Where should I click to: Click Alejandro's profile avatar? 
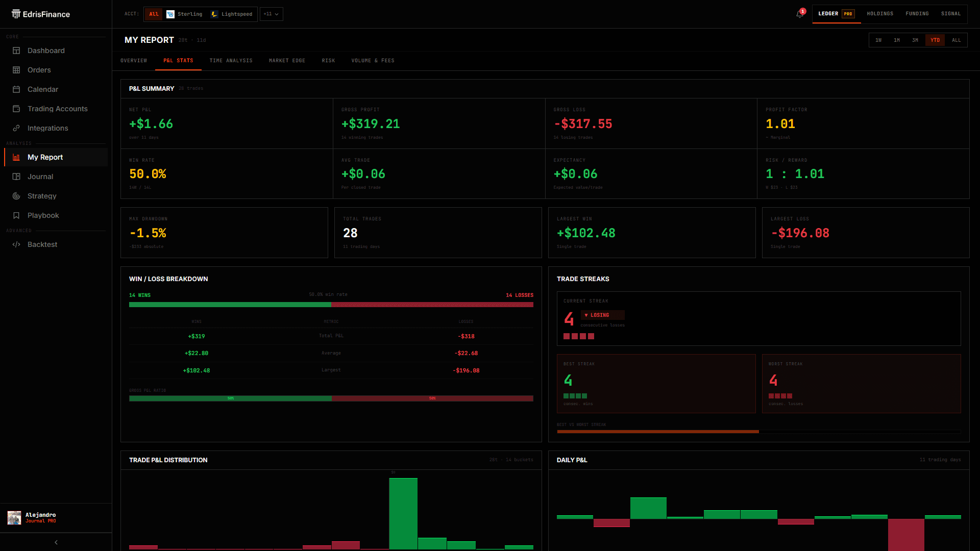pyautogui.click(x=14, y=518)
